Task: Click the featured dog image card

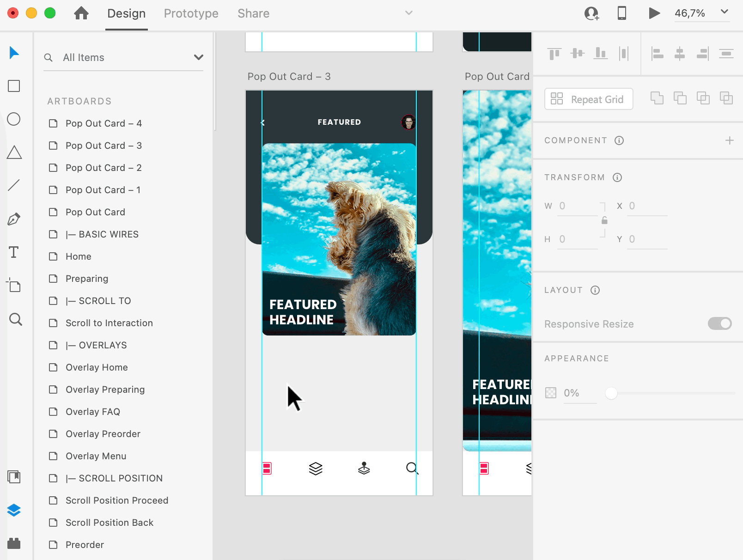Action: [339, 239]
